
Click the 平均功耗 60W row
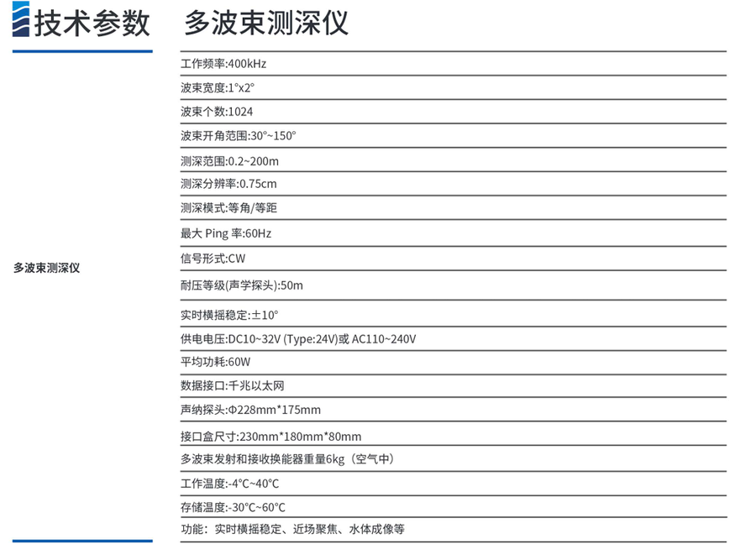(216, 362)
